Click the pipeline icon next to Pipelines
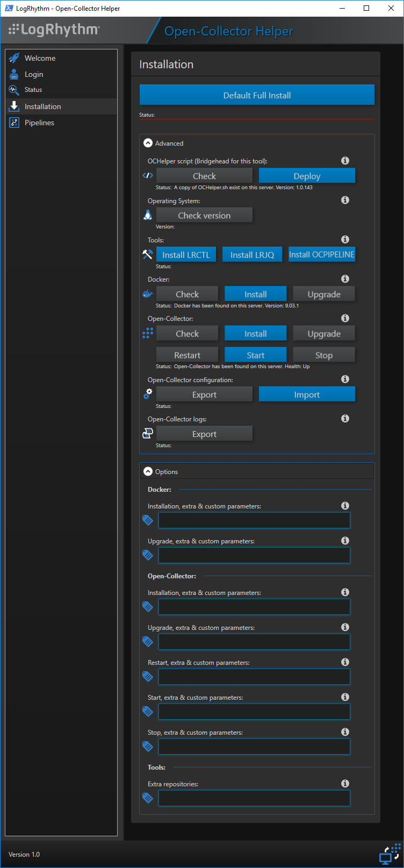The width and height of the screenshot is (404, 868). [x=15, y=123]
